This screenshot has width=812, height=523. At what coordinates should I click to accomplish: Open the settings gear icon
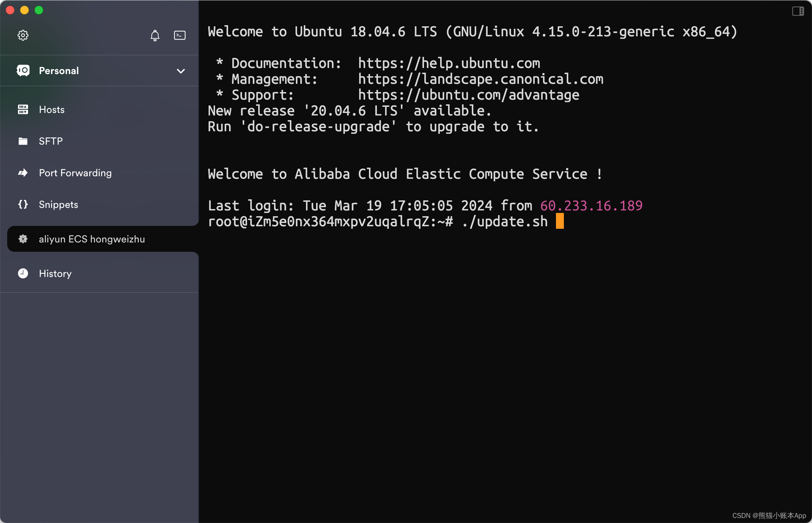tap(23, 35)
